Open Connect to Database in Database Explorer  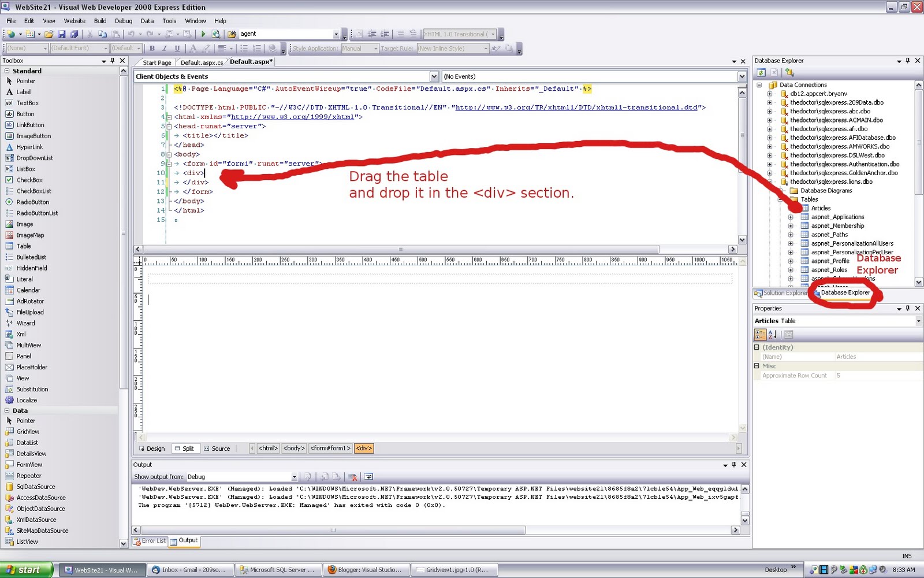pyautogui.click(x=789, y=73)
